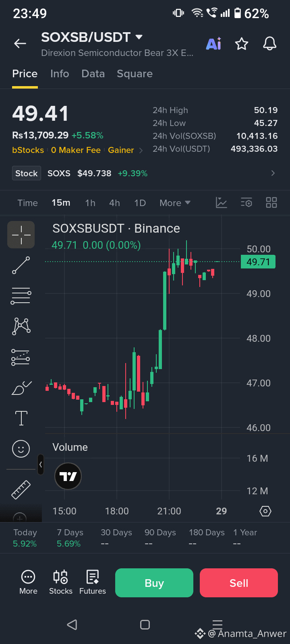Tap the green Buy button
Screen dimensions: 290x644
[154, 583]
